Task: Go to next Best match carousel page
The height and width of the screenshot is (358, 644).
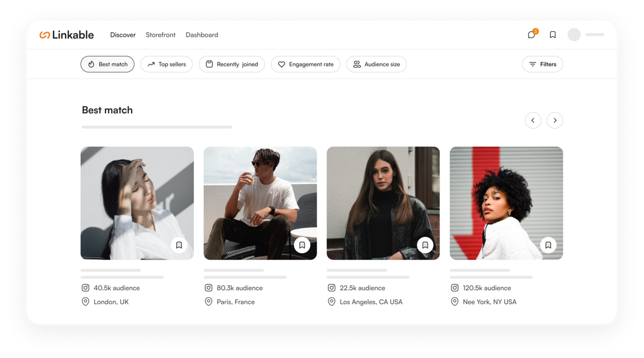Action: [555, 120]
